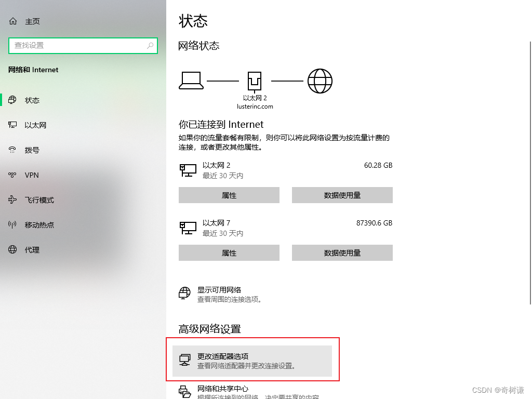Click the lusterinc.com globe network diagram icon
The height and width of the screenshot is (399, 532).
point(320,81)
